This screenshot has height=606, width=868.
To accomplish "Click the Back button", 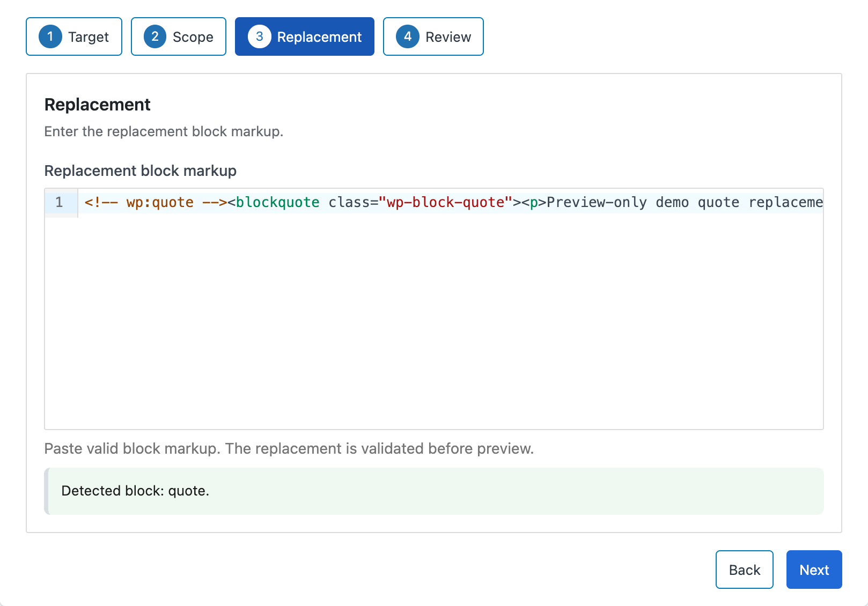I will coord(744,570).
